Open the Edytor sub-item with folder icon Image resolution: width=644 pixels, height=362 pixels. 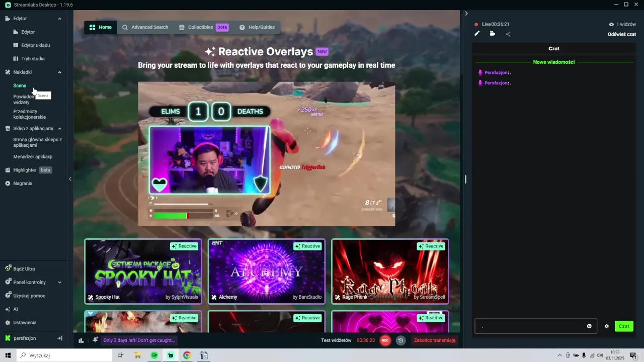[24, 32]
